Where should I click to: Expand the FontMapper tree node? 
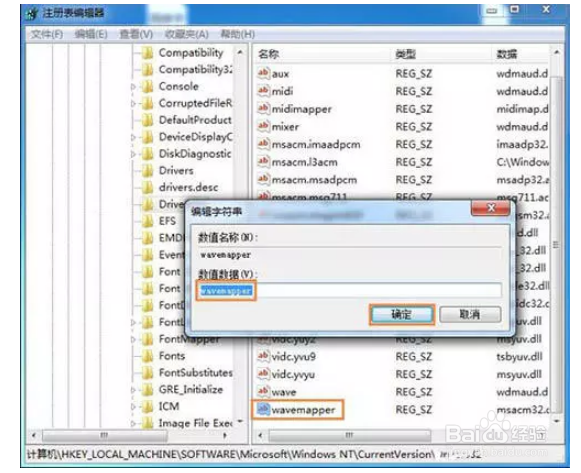pyautogui.click(x=133, y=339)
